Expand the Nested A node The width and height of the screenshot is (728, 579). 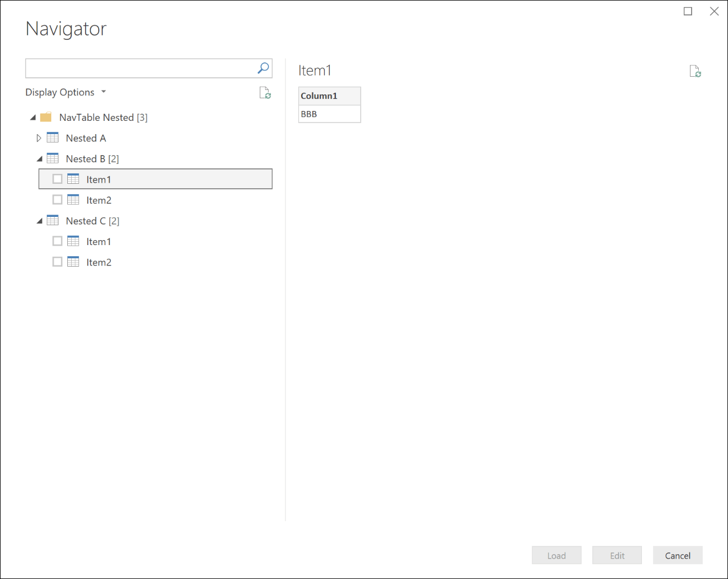point(39,137)
